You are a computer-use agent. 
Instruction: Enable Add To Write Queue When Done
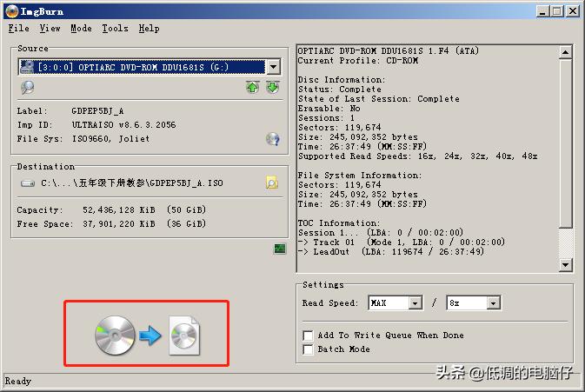pyautogui.click(x=309, y=336)
